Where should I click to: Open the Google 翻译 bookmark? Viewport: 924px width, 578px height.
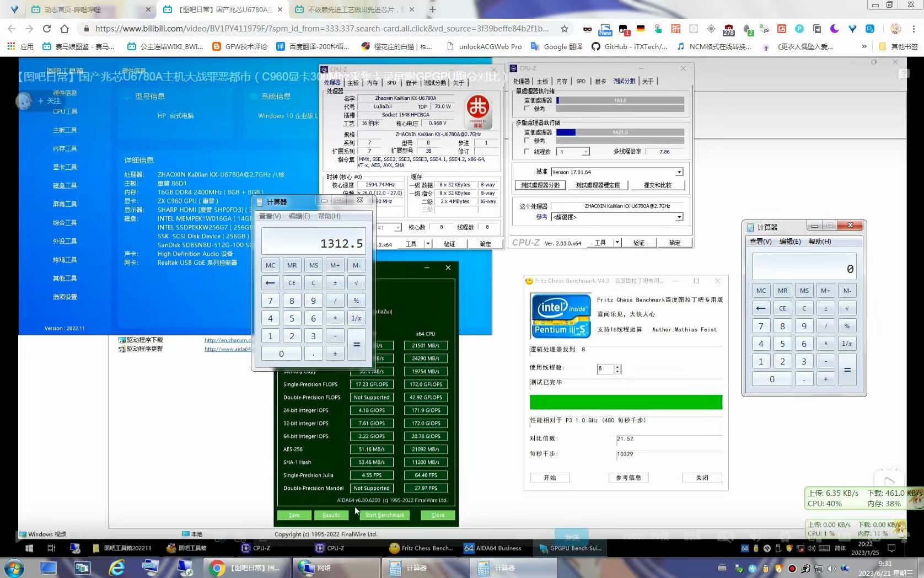556,46
